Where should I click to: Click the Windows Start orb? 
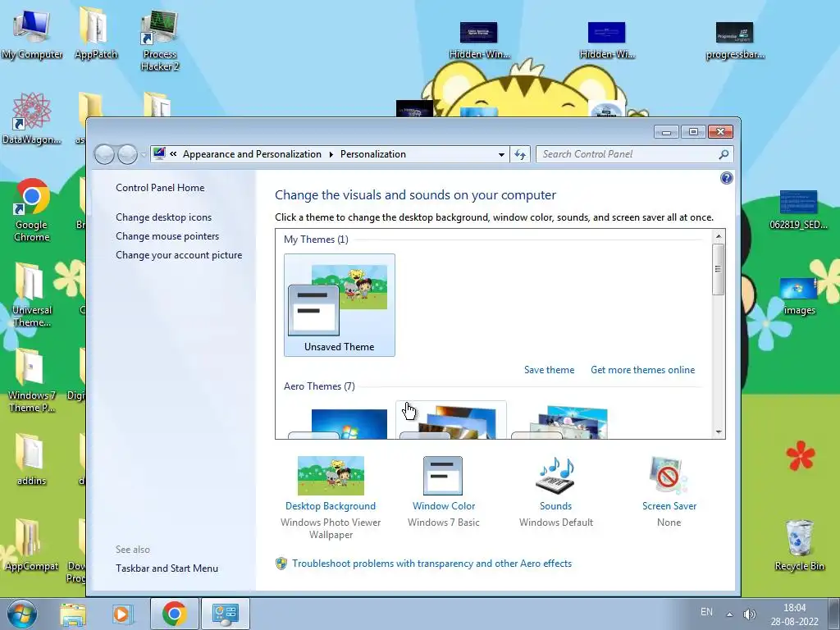22,614
